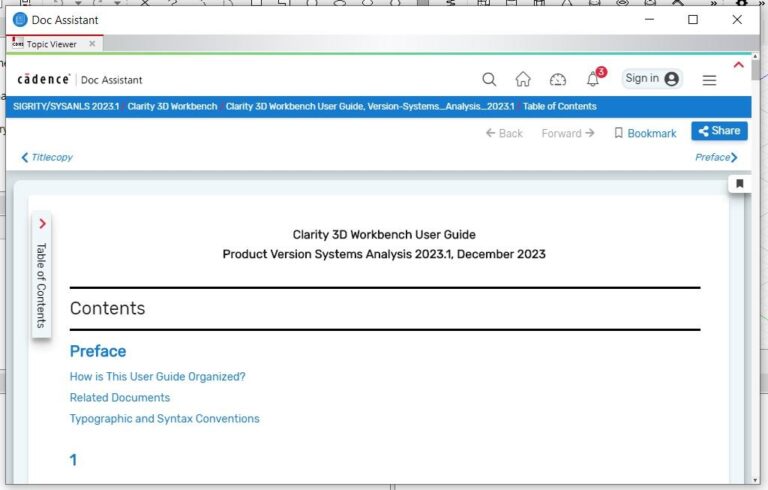Go to next topic Preface
This screenshot has height=490, width=768.
pyautogui.click(x=716, y=157)
